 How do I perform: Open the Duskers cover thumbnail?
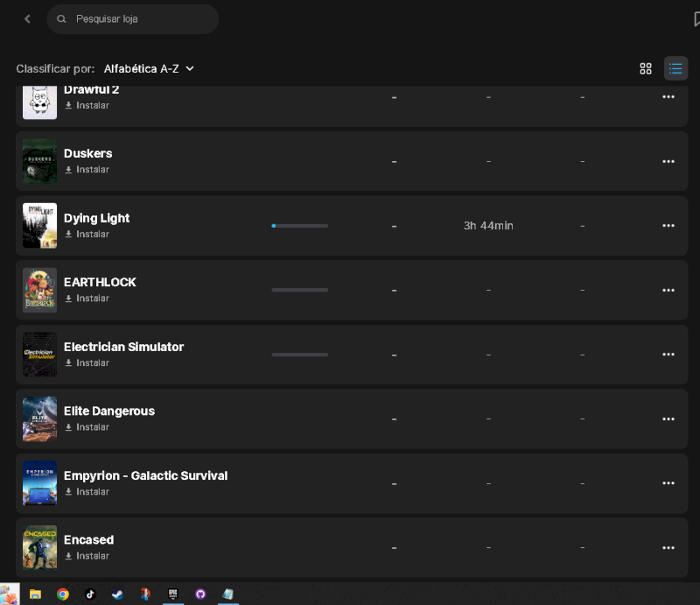click(39, 161)
